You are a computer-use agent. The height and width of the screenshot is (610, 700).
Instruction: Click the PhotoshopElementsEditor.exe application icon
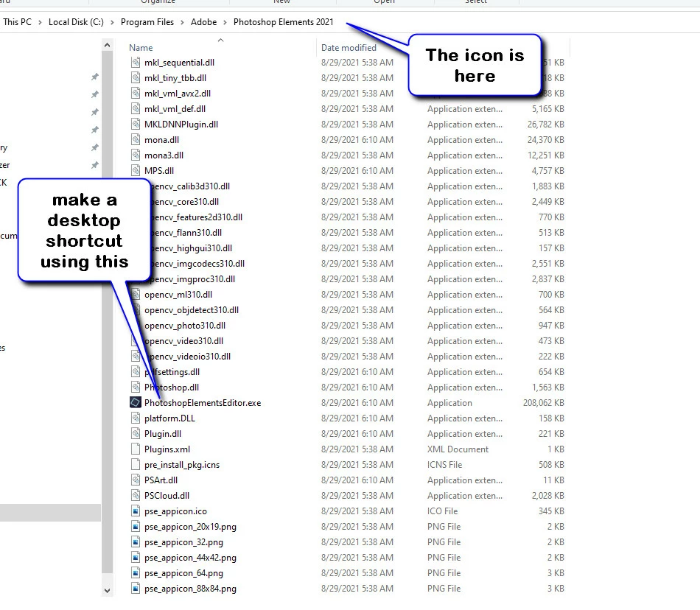tap(136, 402)
